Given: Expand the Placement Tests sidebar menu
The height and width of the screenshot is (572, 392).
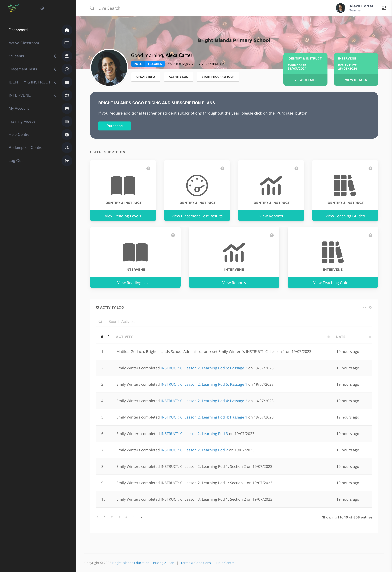Looking at the screenshot, I should pyautogui.click(x=55, y=69).
